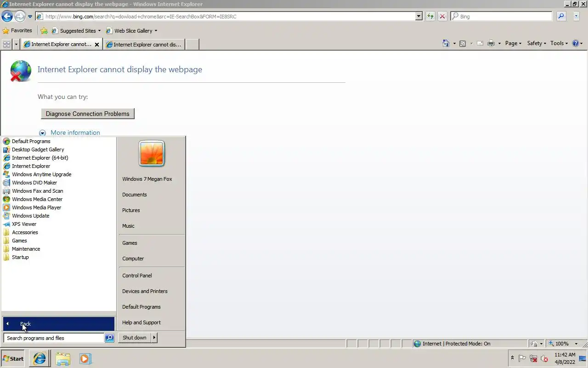
Task: Open XPS Viewer
Action: [24, 224]
